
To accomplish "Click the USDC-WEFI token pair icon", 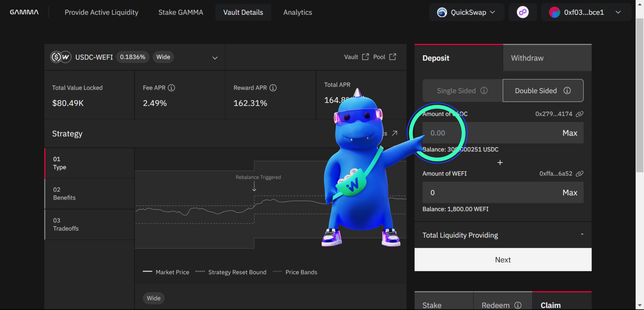I will (x=61, y=57).
